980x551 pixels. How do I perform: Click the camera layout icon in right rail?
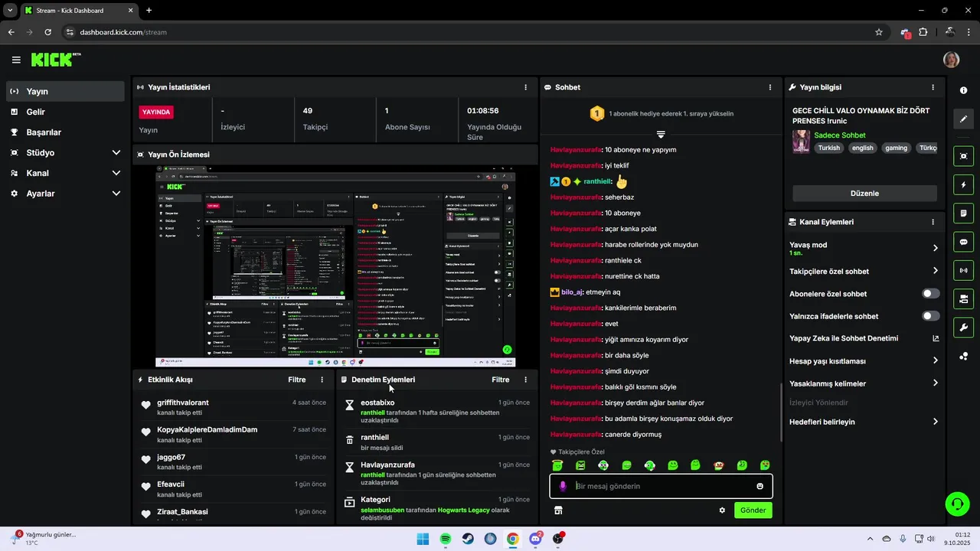(x=963, y=298)
